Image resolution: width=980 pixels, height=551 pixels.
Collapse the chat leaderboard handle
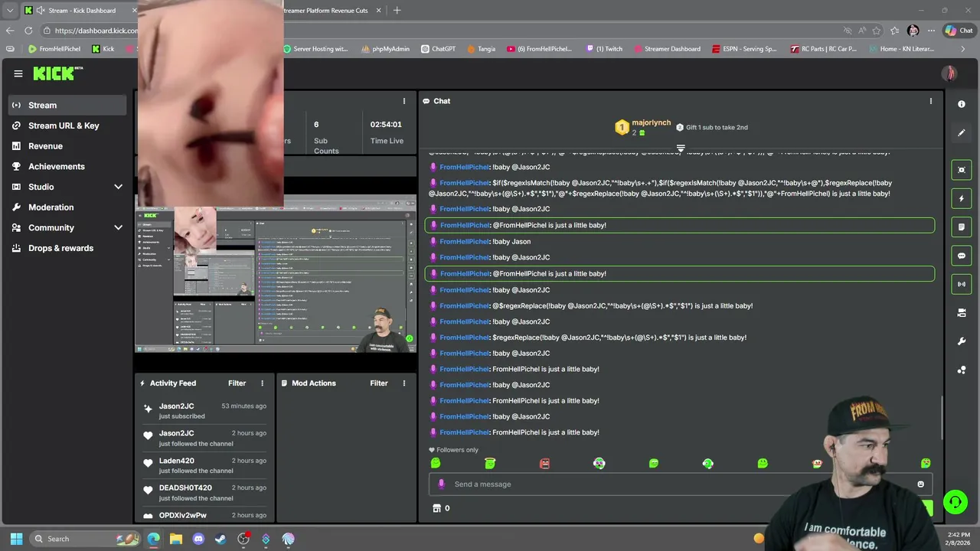click(681, 148)
